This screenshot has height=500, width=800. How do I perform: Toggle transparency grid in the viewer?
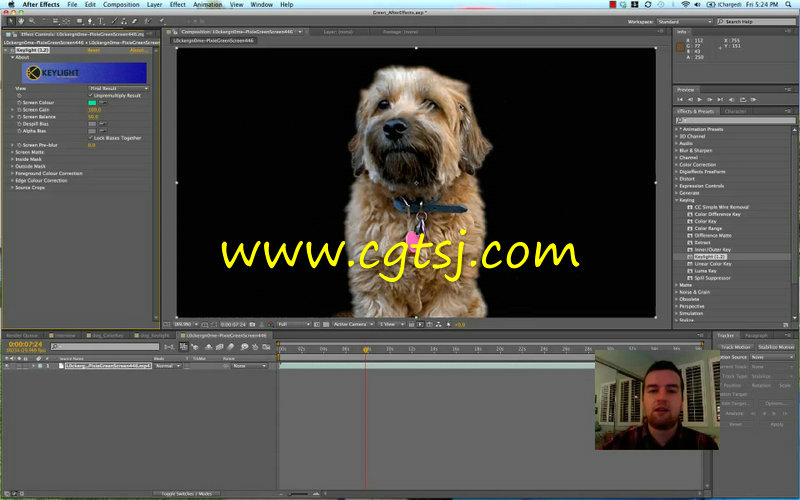326,324
